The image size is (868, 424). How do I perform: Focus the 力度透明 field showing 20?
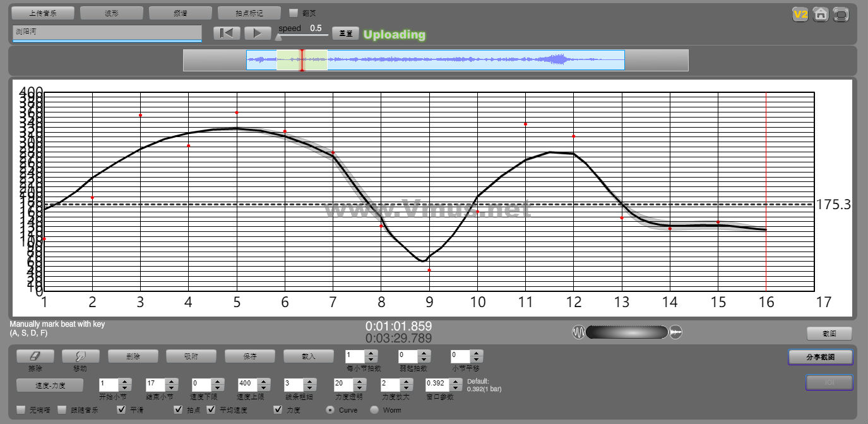(345, 384)
